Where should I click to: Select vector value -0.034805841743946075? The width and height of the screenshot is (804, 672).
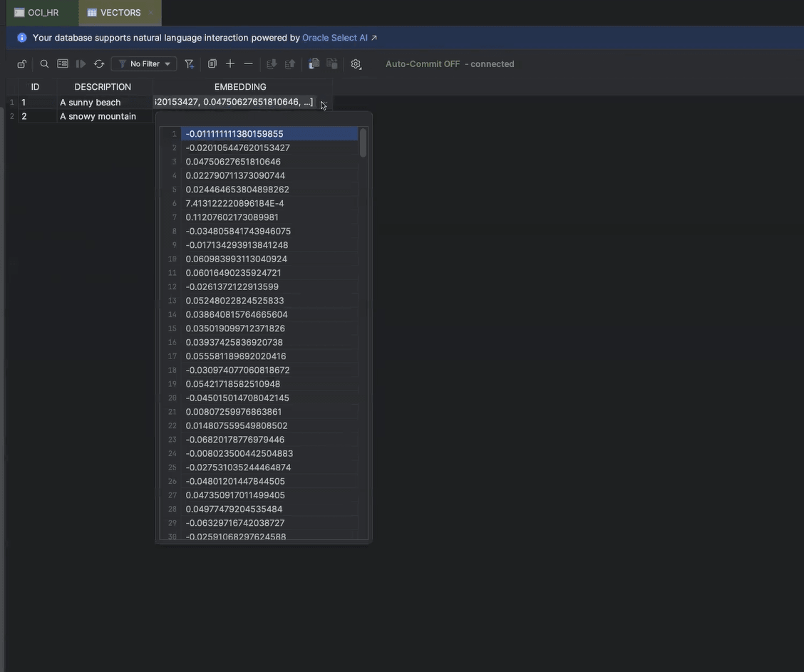269,231
